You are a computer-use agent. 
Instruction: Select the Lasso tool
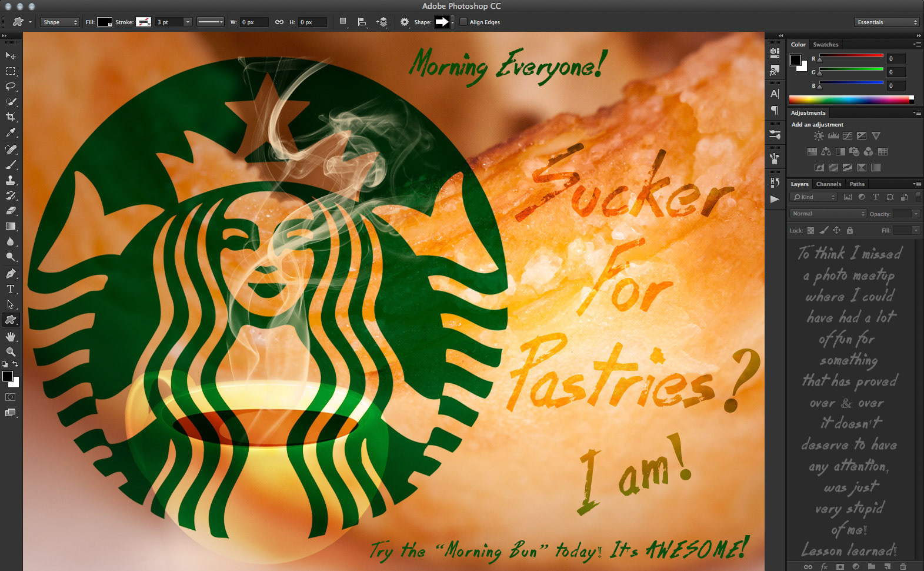click(11, 87)
